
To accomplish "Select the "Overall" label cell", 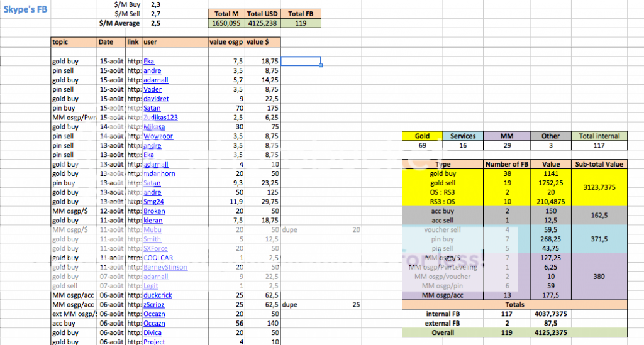I will click(x=443, y=332).
